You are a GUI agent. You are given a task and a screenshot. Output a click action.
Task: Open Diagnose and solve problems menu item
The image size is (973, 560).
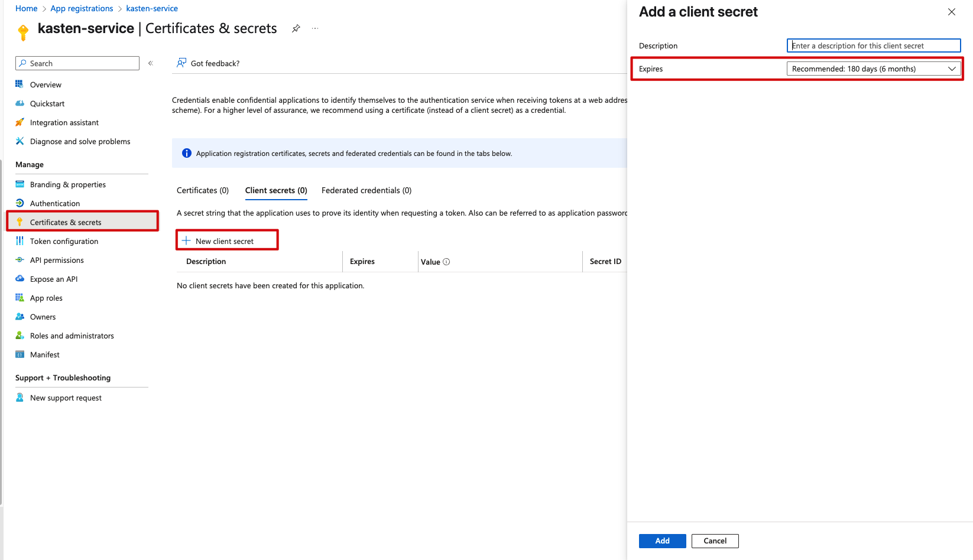click(82, 141)
